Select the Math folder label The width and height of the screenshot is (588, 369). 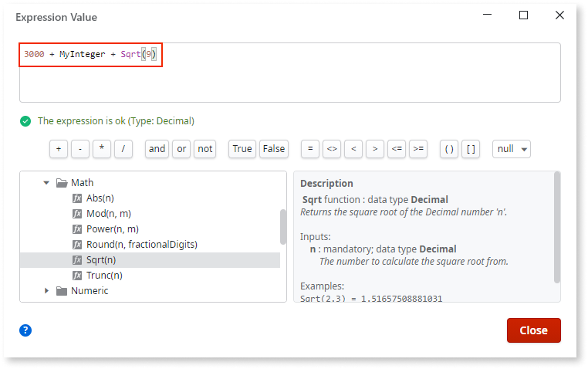(82, 183)
